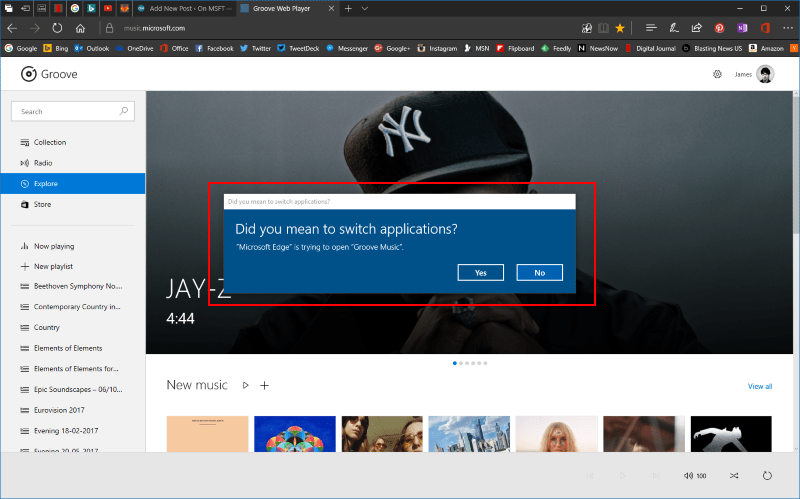The height and width of the screenshot is (499, 800).
Task: Open the Instagram bookmark
Action: (437, 48)
